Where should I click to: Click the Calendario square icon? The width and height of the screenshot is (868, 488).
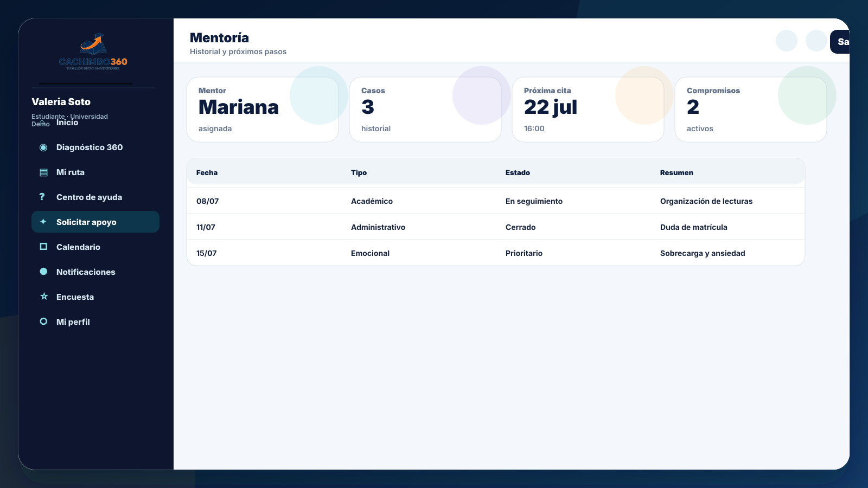click(43, 247)
